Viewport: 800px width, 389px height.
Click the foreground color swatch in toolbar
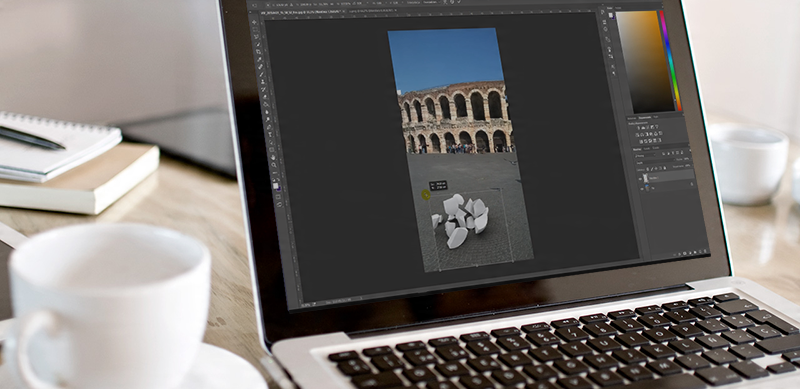276,185
